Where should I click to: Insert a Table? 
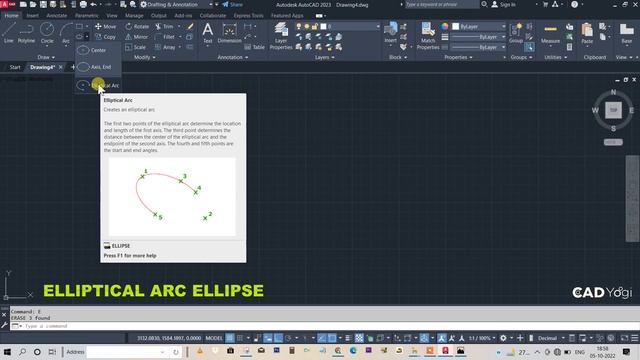[254, 47]
